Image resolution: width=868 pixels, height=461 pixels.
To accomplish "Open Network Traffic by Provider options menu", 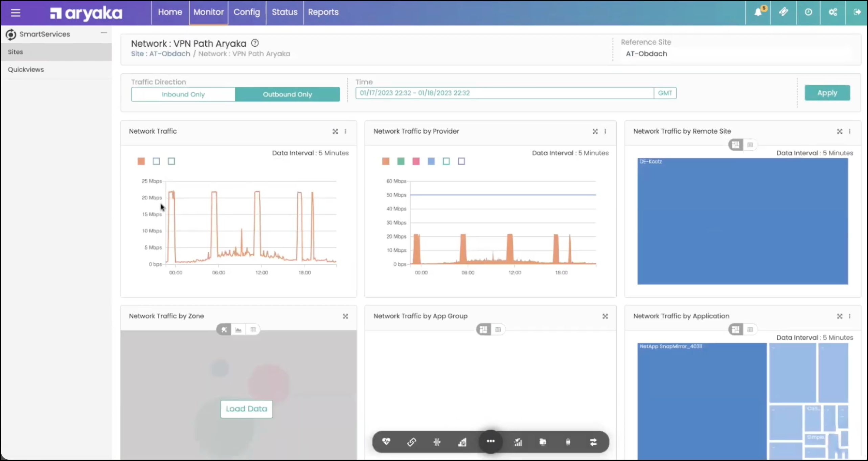I will click(x=605, y=131).
